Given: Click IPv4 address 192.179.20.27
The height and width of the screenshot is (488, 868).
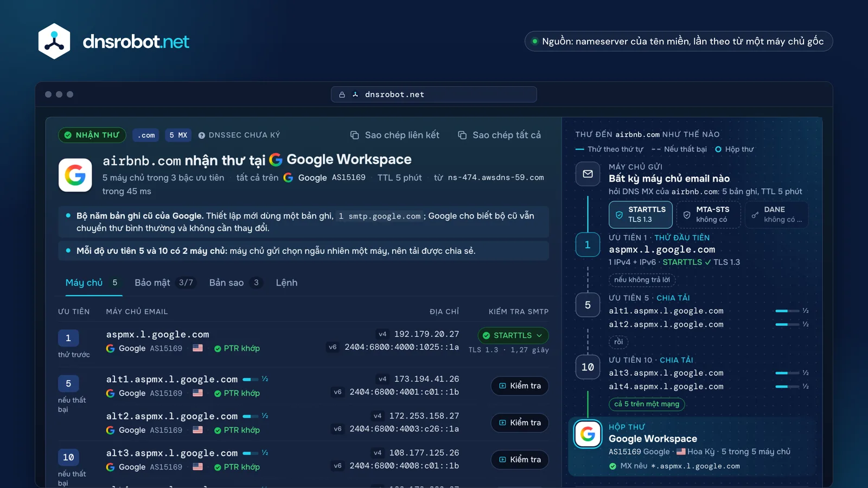Looking at the screenshot, I should 426,334.
